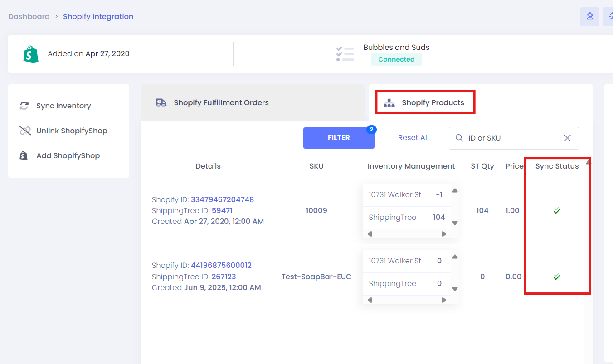This screenshot has height=364, width=613.
Task: Click Created Apr 27, 2020, 12:00 AM text
Action: click(208, 222)
